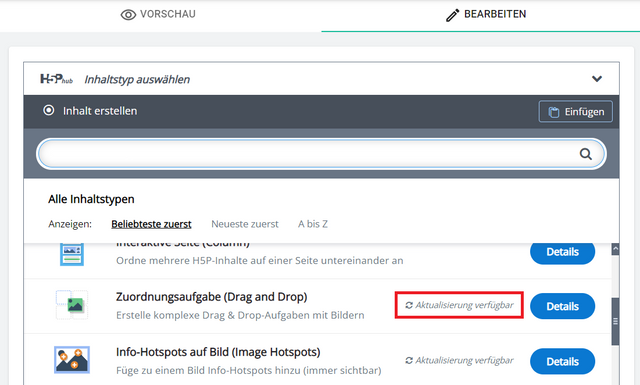The width and height of the screenshot is (640, 385).
Task: Click the list scrollbar up arrow
Action: point(615,249)
